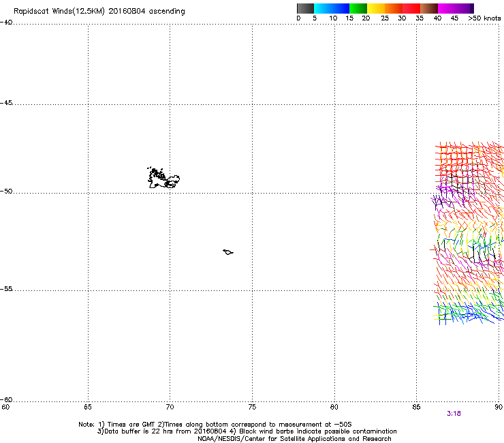Screen dimensions: 504x443
Task: Click the large Kerguelen island outline
Action: pos(163,178)
